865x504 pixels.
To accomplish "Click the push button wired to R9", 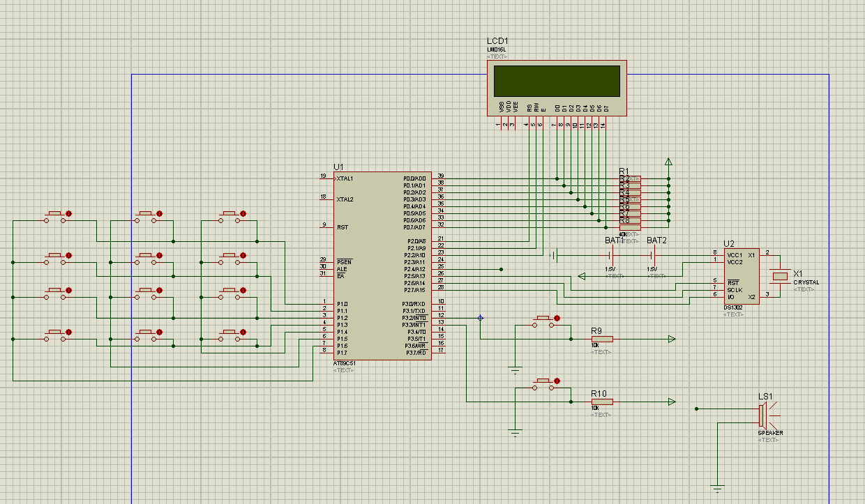I will coord(546,321).
